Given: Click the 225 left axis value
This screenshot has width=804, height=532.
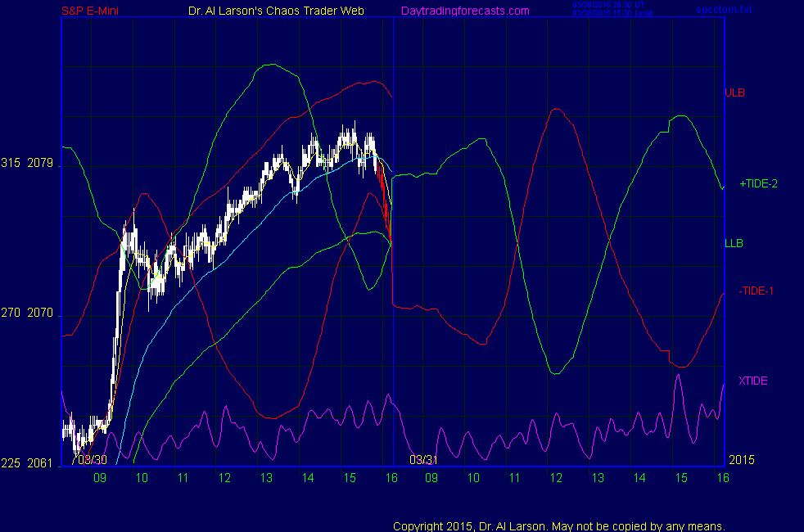Looking at the screenshot, I should click(x=10, y=463).
